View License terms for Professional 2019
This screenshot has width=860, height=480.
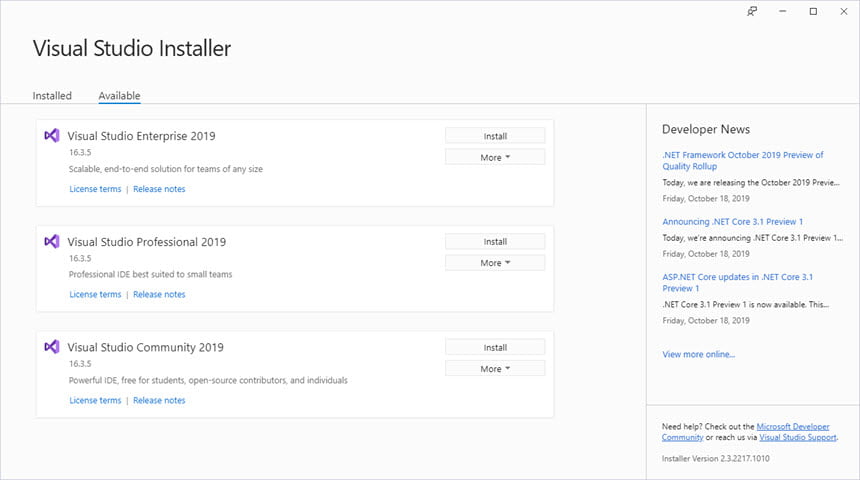click(95, 294)
